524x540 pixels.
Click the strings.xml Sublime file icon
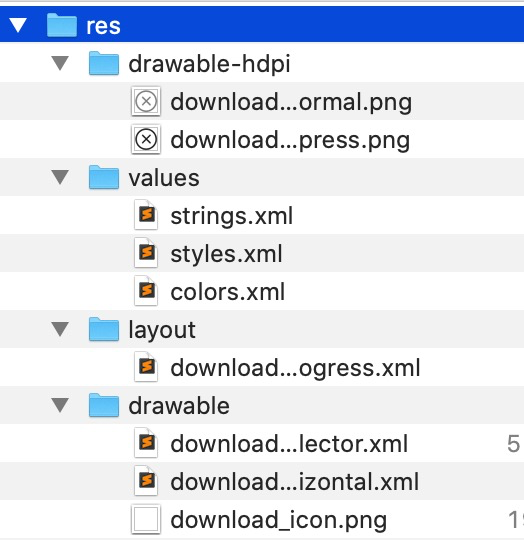click(146, 215)
